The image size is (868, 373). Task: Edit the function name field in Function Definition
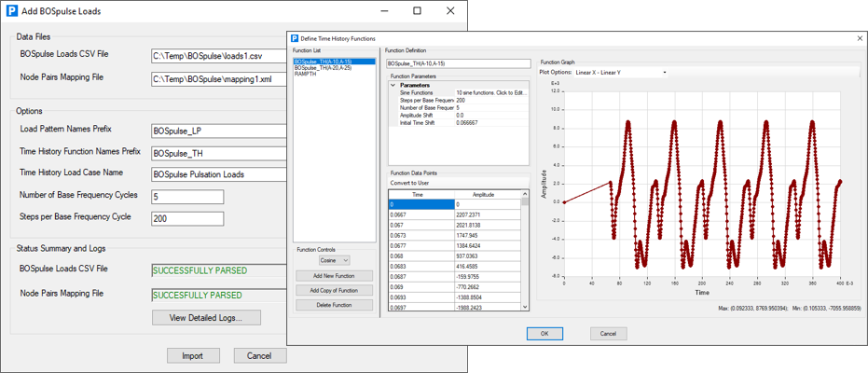pos(459,63)
